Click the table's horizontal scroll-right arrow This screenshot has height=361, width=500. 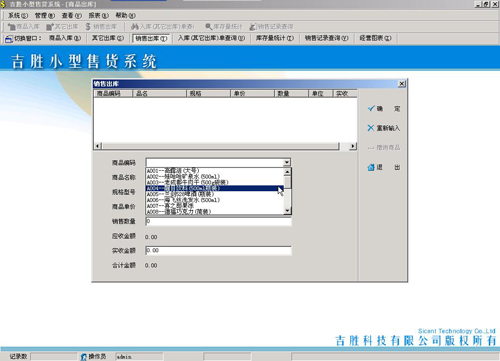pos(353,146)
